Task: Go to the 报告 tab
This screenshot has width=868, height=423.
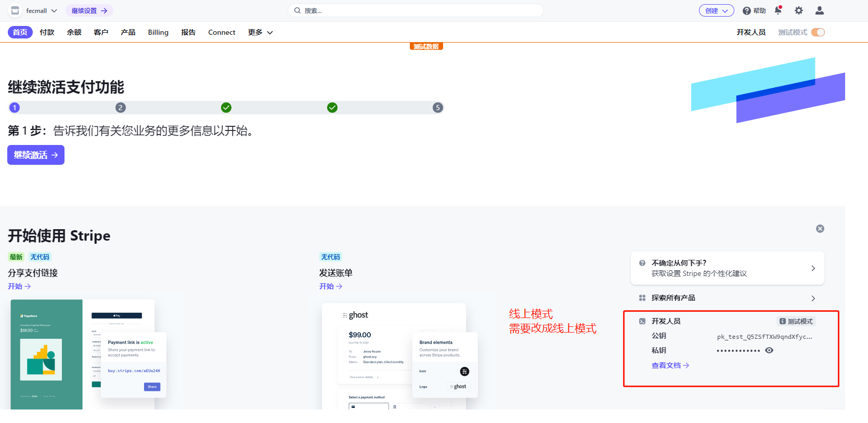Action: coord(188,32)
